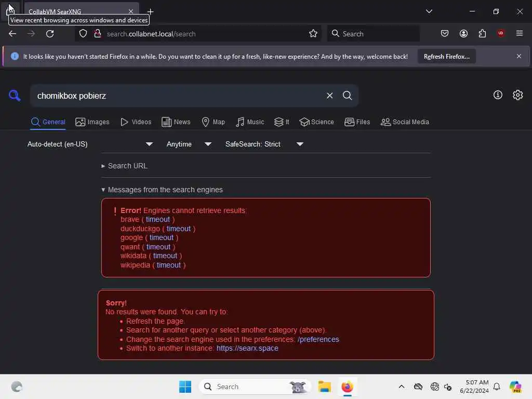532x399 pixels.
Task: Open Firefox View recent browsing button
Action: pos(10,11)
